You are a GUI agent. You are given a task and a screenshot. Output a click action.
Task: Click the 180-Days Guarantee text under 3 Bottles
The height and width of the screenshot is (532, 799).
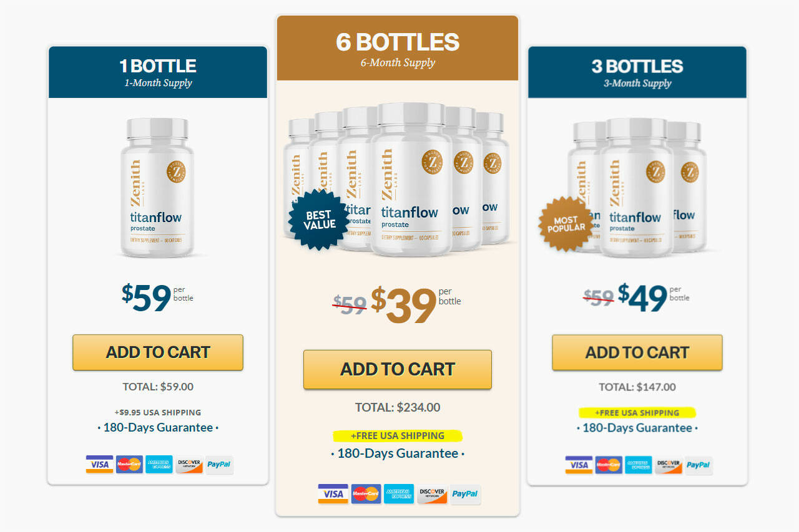pos(637,428)
